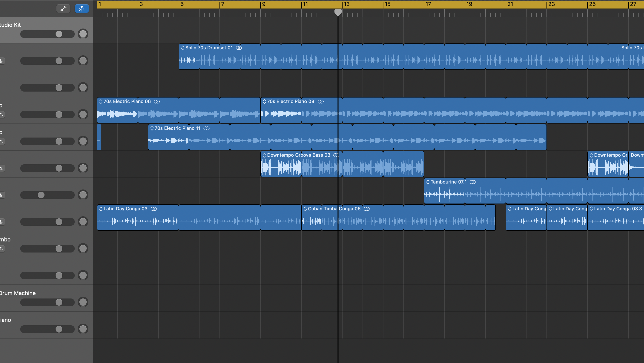
Task: Click loop icon on Latin Day Conga 03
Action: pyautogui.click(x=154, y=209)
